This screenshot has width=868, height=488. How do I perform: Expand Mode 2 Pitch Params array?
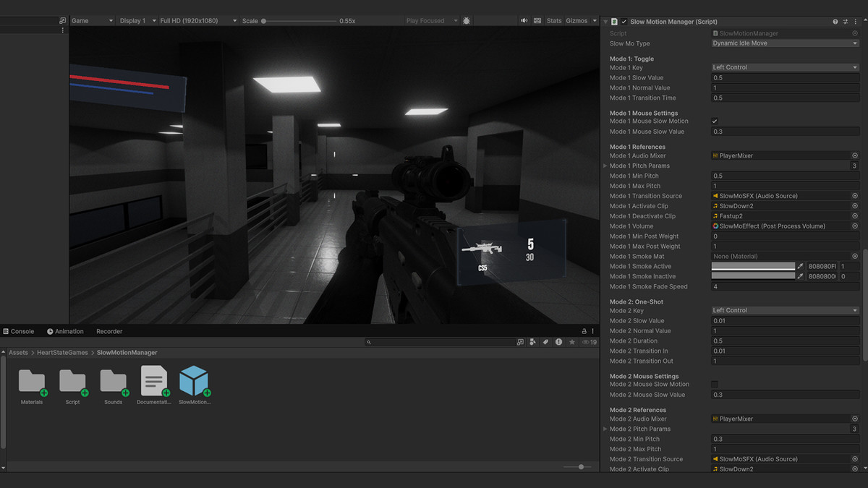point(605,429)
